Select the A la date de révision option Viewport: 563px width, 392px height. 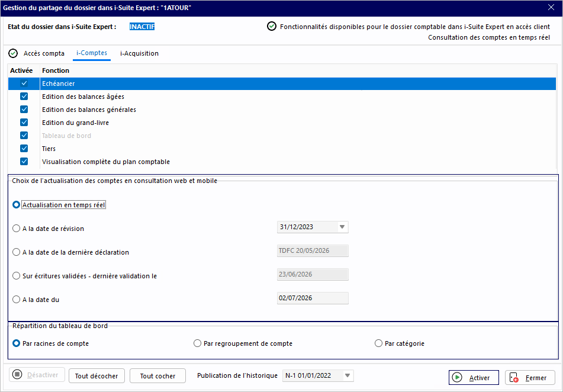(x=16, y=229)
